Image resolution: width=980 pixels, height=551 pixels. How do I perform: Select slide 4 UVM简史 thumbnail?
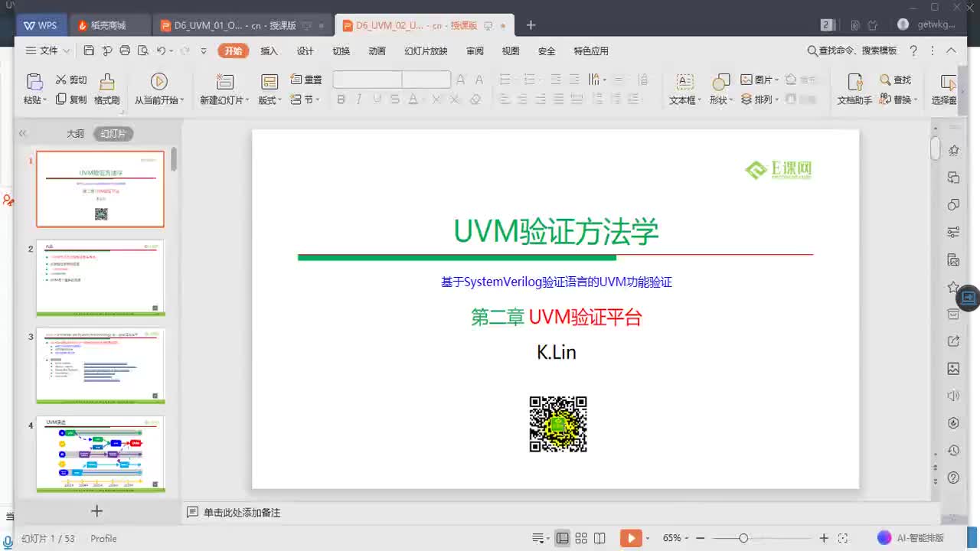[100, 454]
